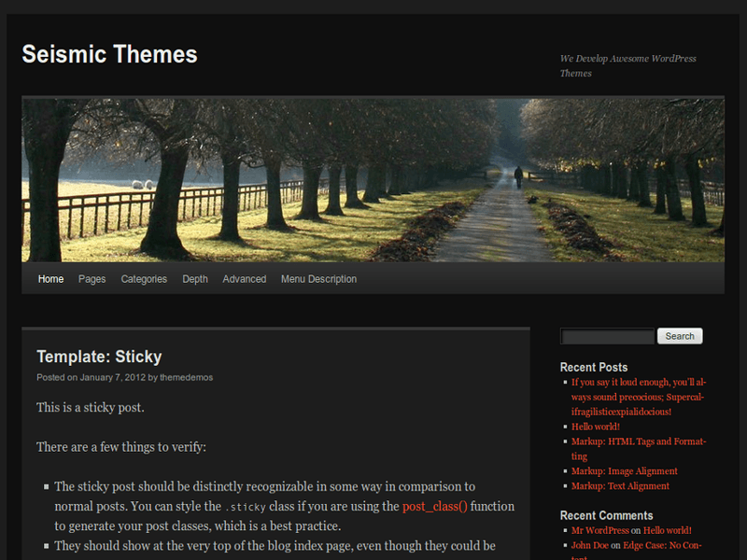Click the Seismic Themes site title

click(x=109, y=54)
